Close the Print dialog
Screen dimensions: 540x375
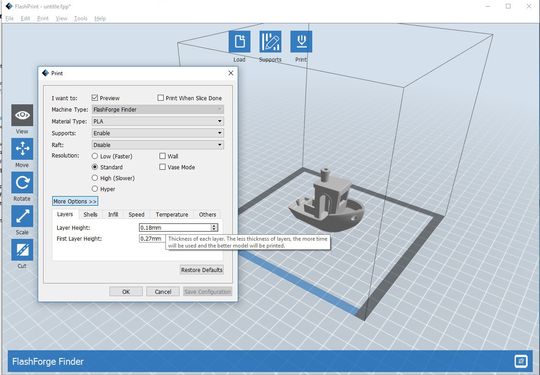pyautogui.click(x=231, y=73)
